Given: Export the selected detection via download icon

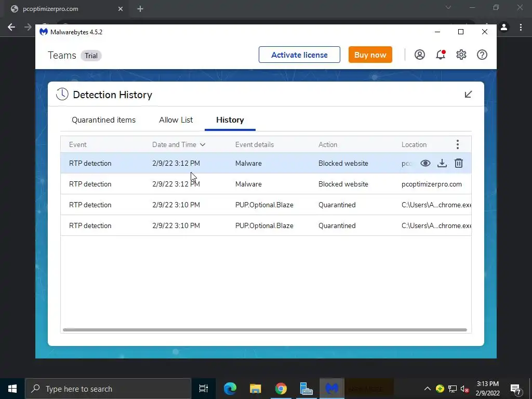Looking at the screenshot, I should point(442,163).
